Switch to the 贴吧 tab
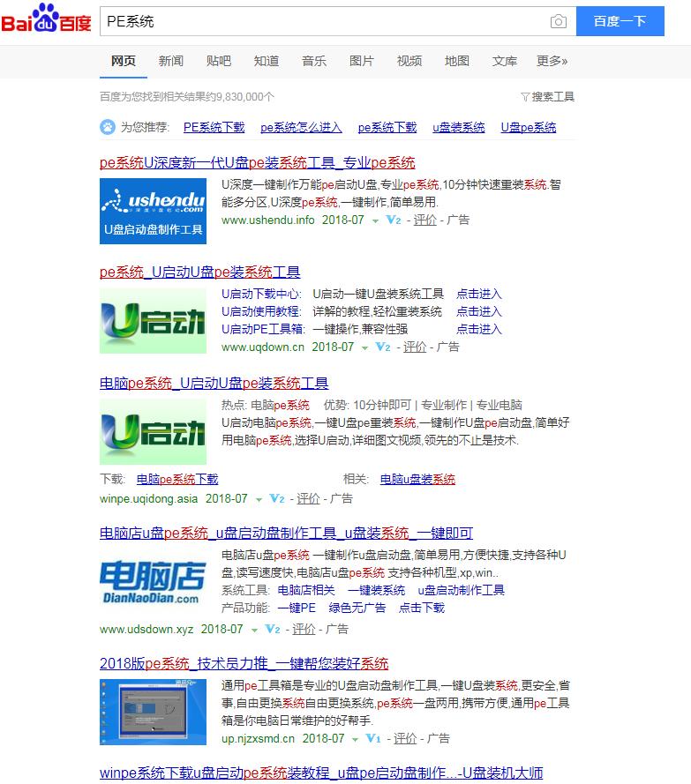 (219, 61)
